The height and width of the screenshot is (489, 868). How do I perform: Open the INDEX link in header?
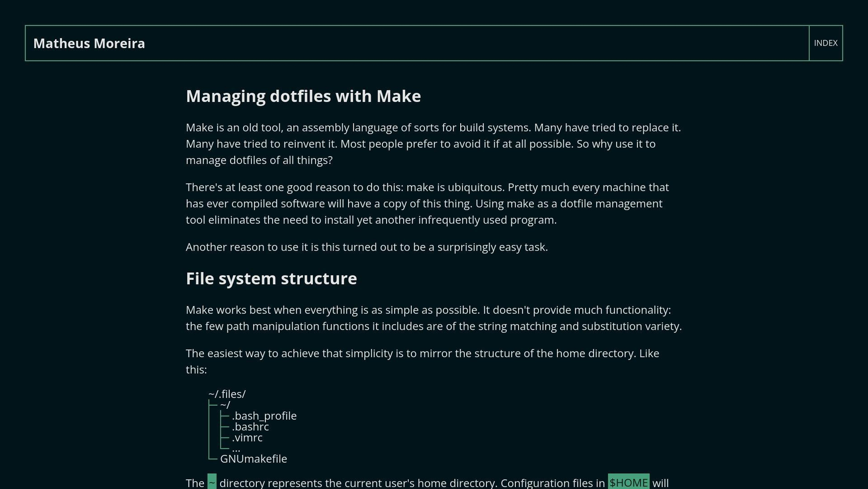click(x=826, y=43)
